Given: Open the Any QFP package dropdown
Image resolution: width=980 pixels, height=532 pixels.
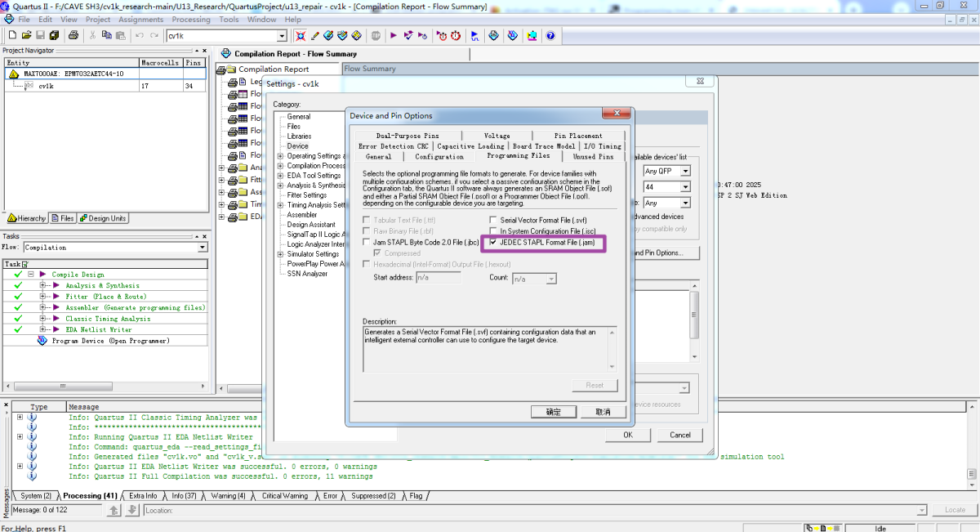Looking at the screenshot, I should tap(685, 171).
